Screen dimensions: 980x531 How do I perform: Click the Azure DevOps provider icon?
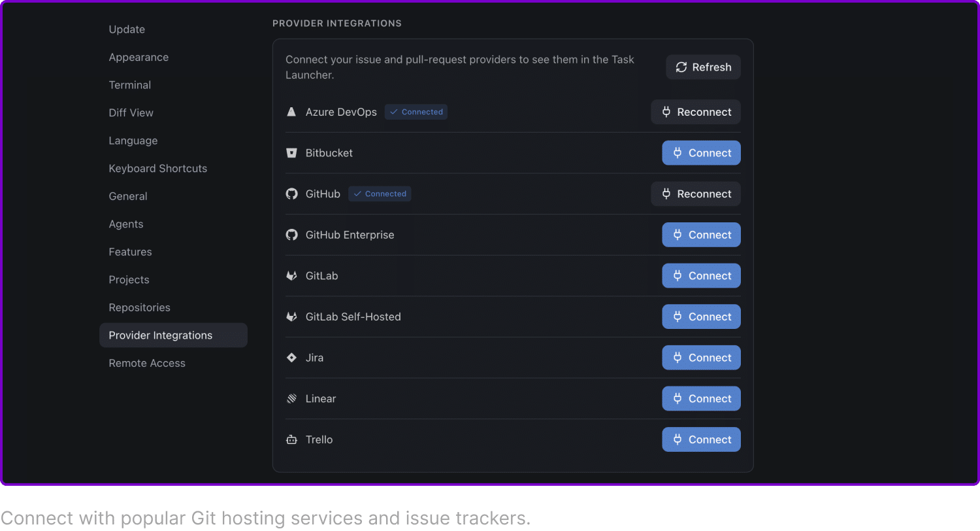pos(291,112)
